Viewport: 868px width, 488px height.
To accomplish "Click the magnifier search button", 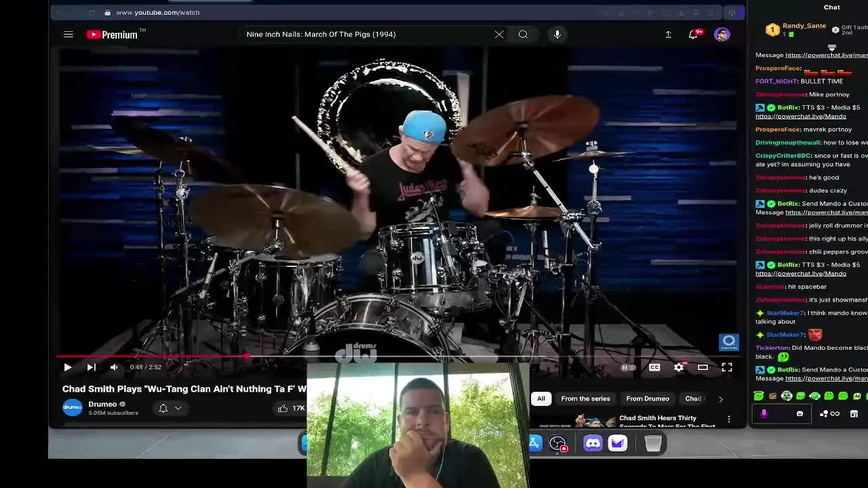I will point(523,35).
